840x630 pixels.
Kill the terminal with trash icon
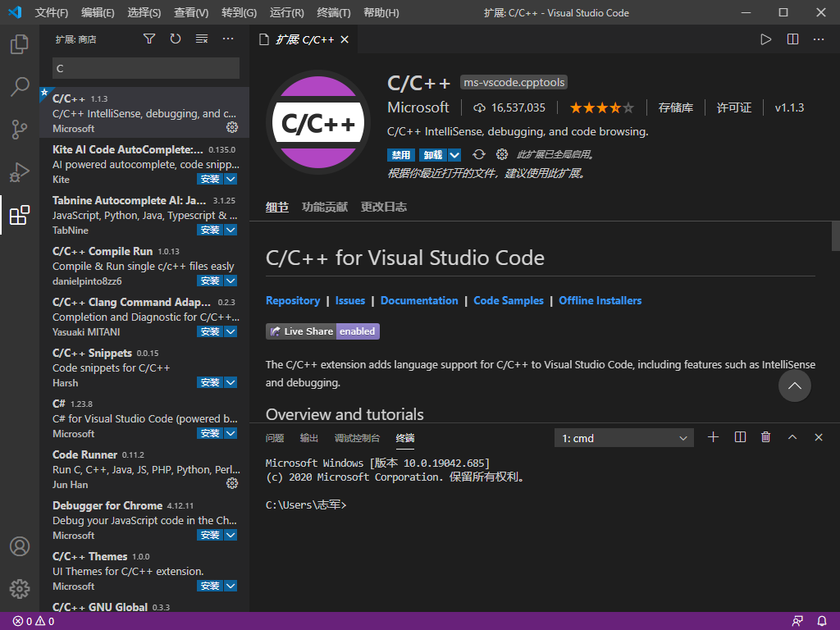coord(766,437)
